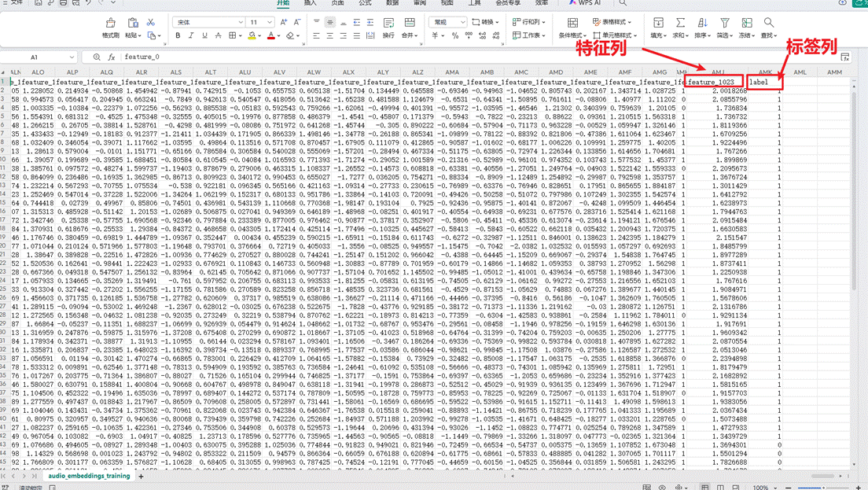Click the ALQ column header
Image resolution: width=868 pixels, height=490 pixels.
(x=107, y=72)
